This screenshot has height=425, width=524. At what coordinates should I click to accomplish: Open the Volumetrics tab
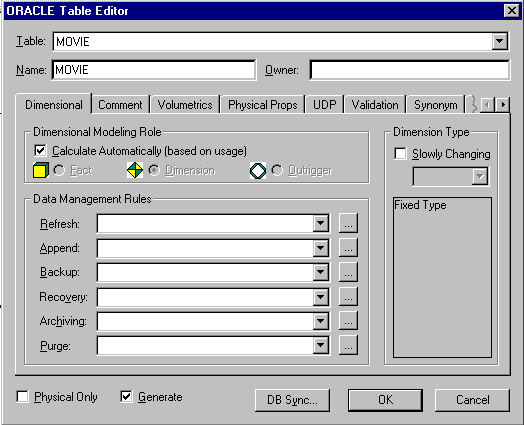185,105
